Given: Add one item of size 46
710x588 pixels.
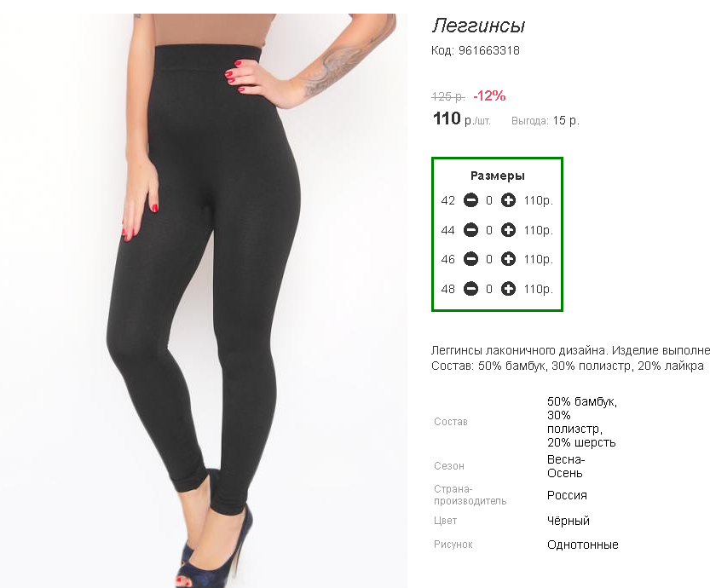Looking at the screenshot, I should pyautogui.click(x=508, y=259).
